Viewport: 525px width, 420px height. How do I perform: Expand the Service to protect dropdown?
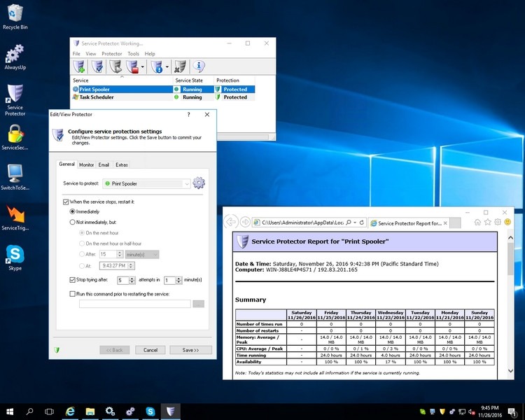click(186, 183)
